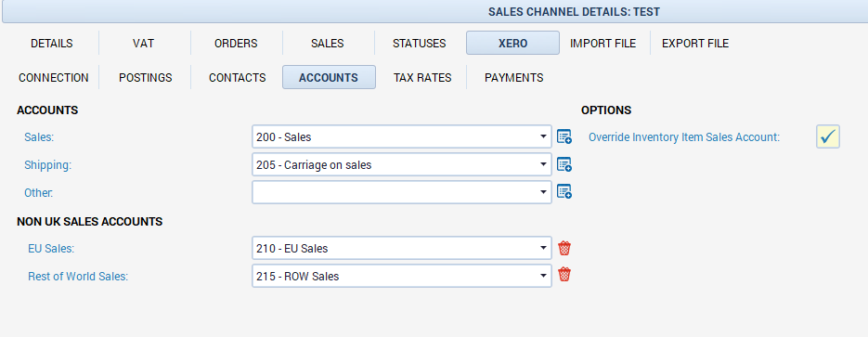Open the VAT tab
This screenshot has width=868, height=337.
coord(143,43)
